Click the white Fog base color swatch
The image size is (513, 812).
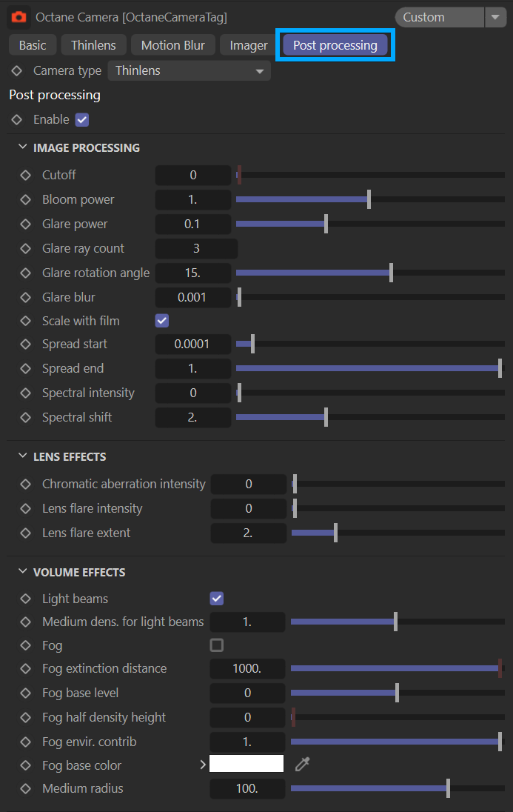(x=247, y=764)
